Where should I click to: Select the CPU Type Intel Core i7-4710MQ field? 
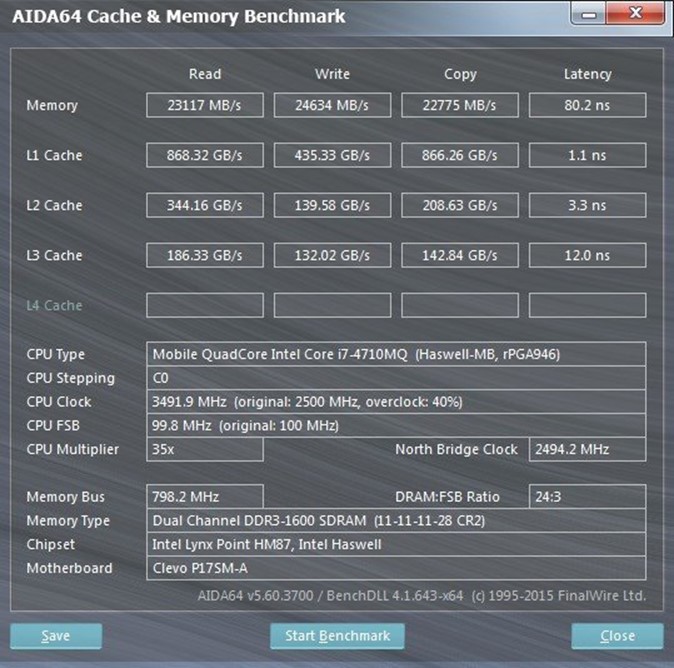click(396, 354)
